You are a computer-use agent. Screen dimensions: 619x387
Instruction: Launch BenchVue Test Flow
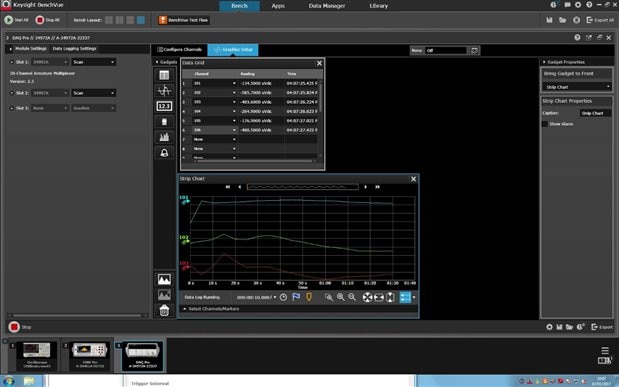pos(184,20)
